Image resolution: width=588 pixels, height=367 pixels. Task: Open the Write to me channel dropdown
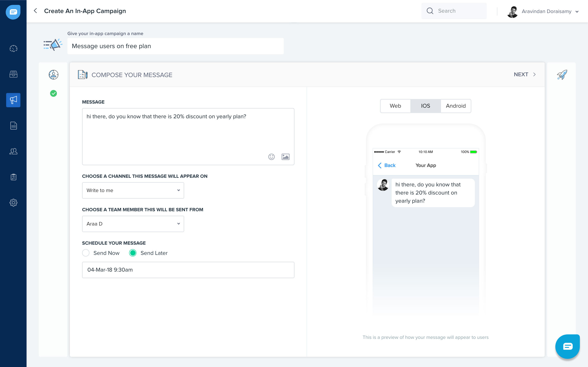click(x=133, y=190)
